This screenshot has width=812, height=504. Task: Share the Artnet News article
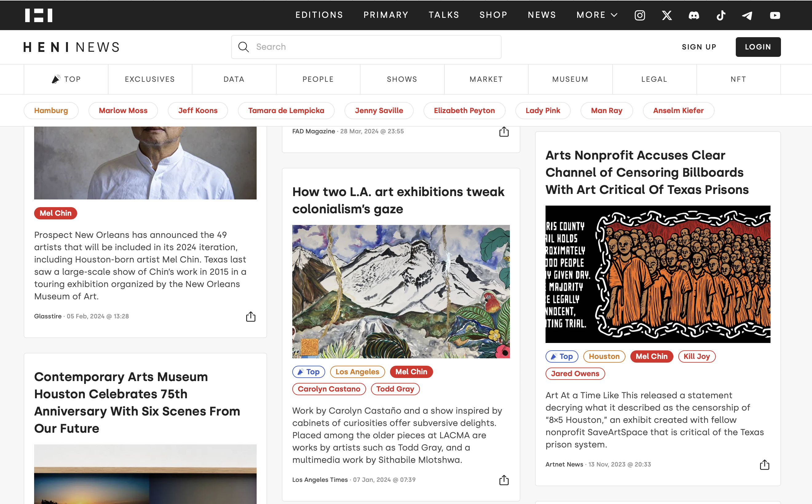[x=764, y=464]
